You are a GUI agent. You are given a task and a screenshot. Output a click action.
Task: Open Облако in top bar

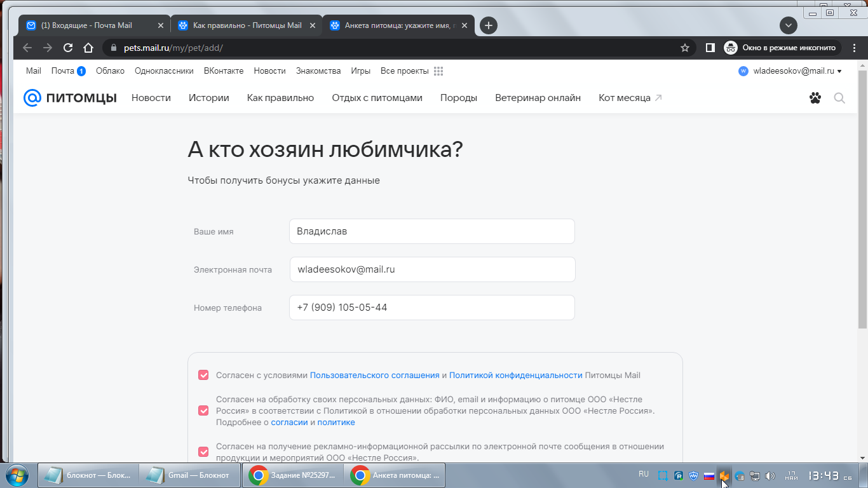coord(110,71)
